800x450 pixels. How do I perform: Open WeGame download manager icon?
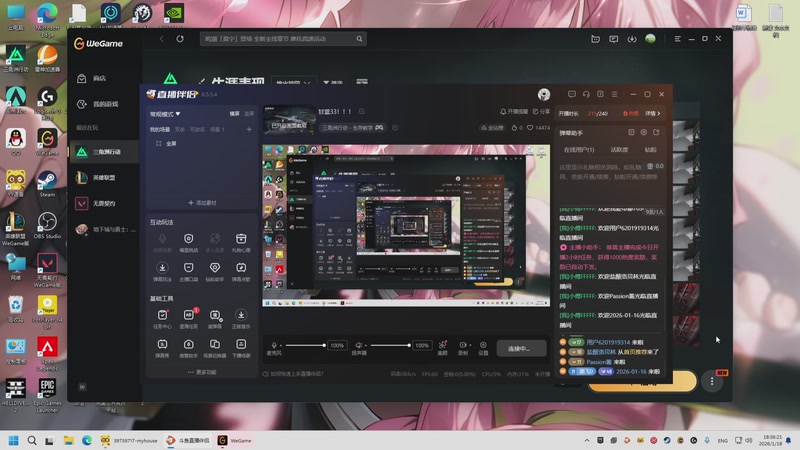(632, 39)
